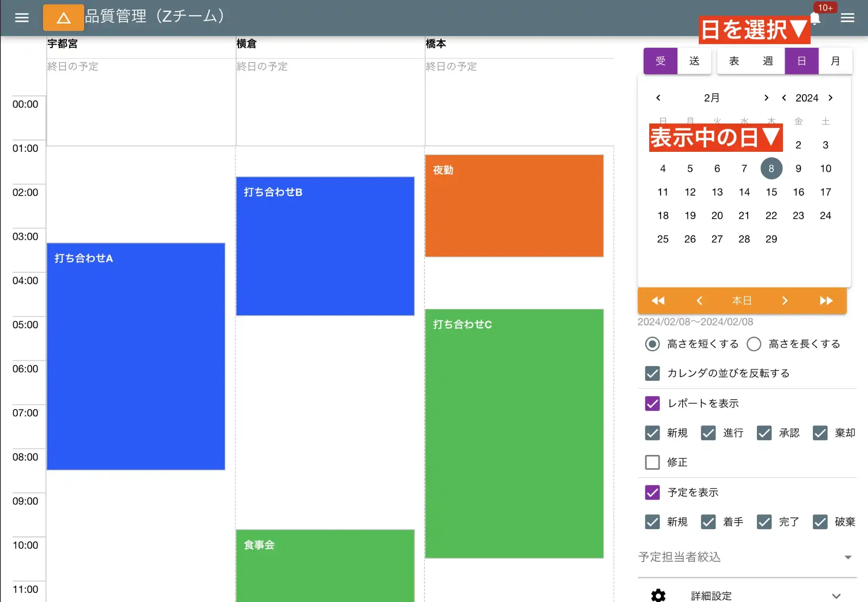
Task: Select the 高さを長くする radio button
Action: (754, 344)
